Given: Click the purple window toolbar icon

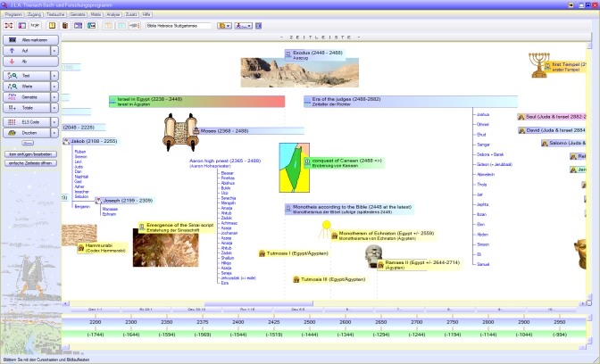Looking at the screenshot, I should pyautogui.click(x=78, y=26).
